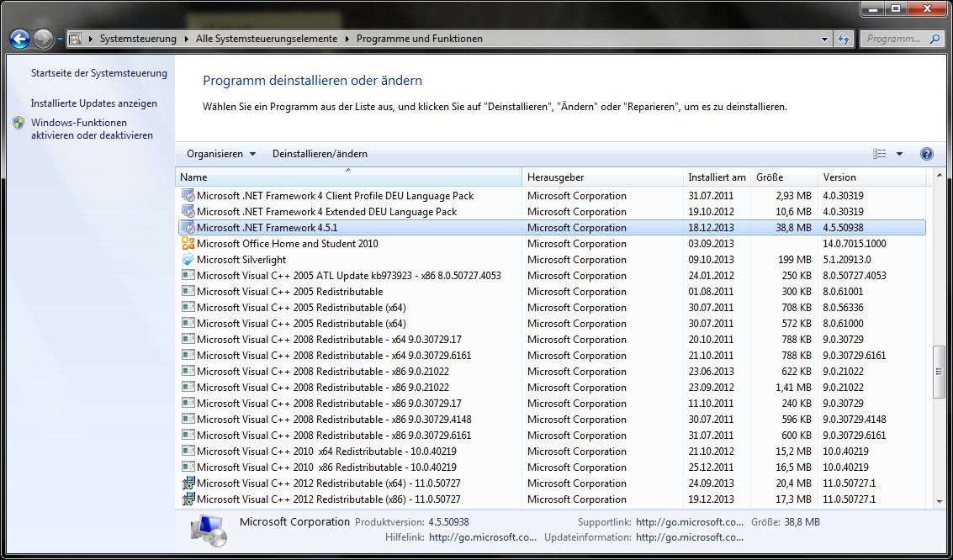953x560 pixels.
Task: Click Microsoft Office Home and Student icon
Action: [x=188, y=244]
